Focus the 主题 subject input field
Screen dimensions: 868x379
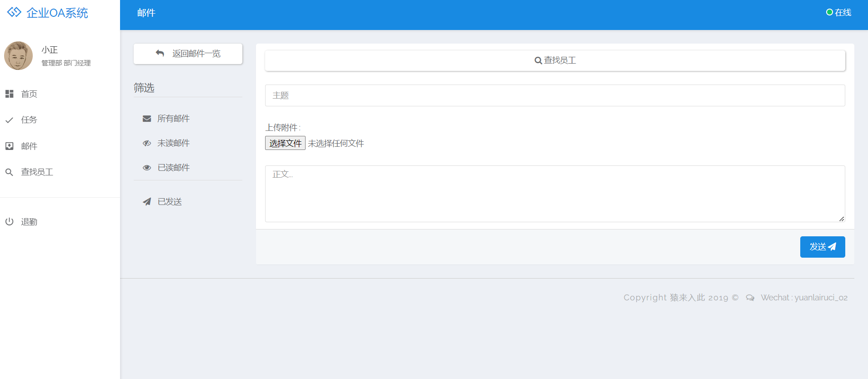coord(555,95)
